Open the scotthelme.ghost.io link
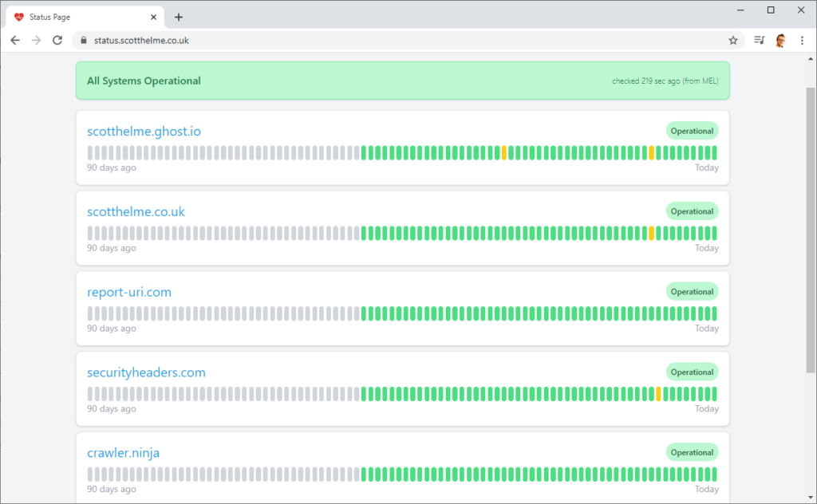 138,132
